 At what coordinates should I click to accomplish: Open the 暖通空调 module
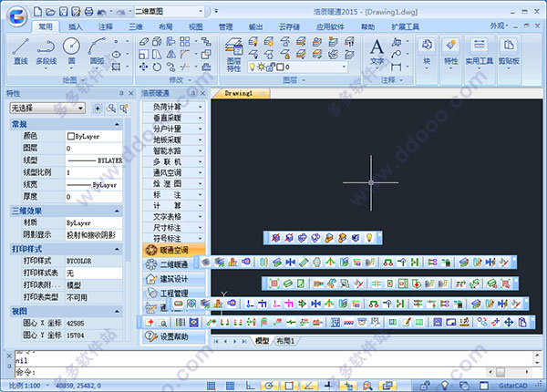[x=174, y=250]
